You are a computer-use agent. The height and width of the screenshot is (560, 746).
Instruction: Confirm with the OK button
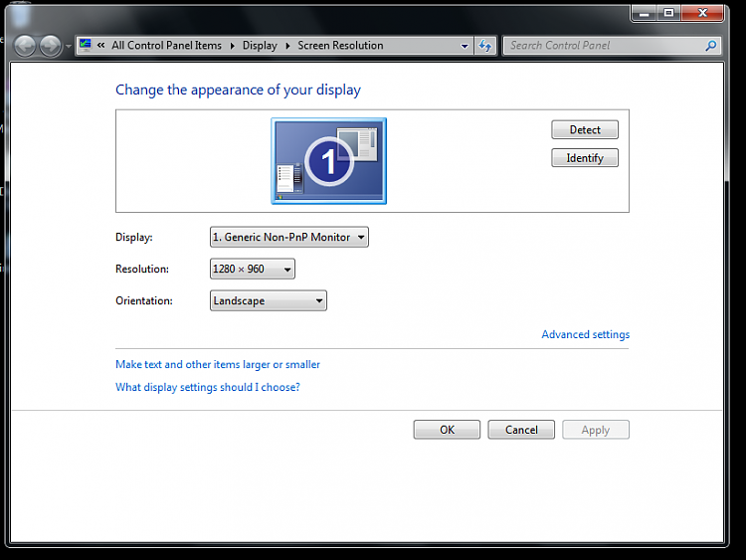[x=447, y=430]
